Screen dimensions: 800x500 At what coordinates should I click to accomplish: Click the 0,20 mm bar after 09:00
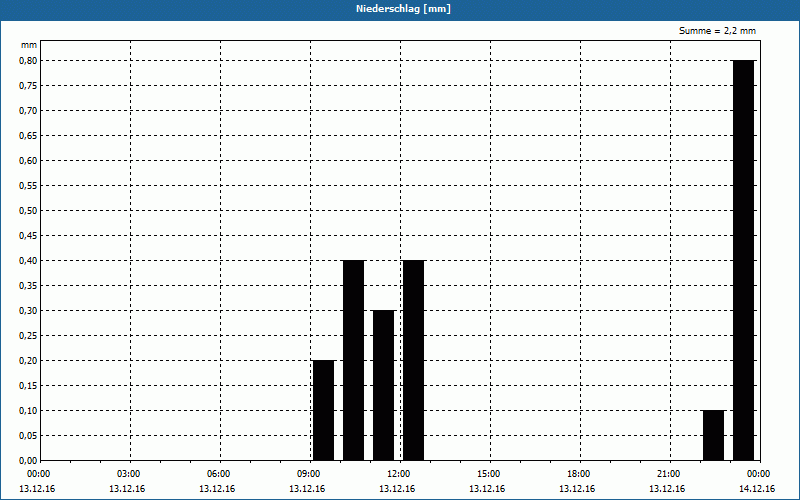(x=323, y=410)
